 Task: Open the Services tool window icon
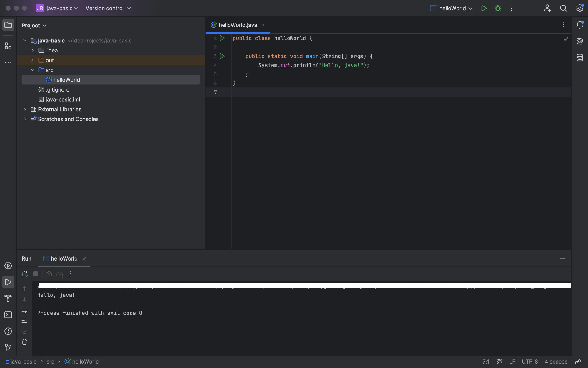pyautogui.click(x=8, y=266)
